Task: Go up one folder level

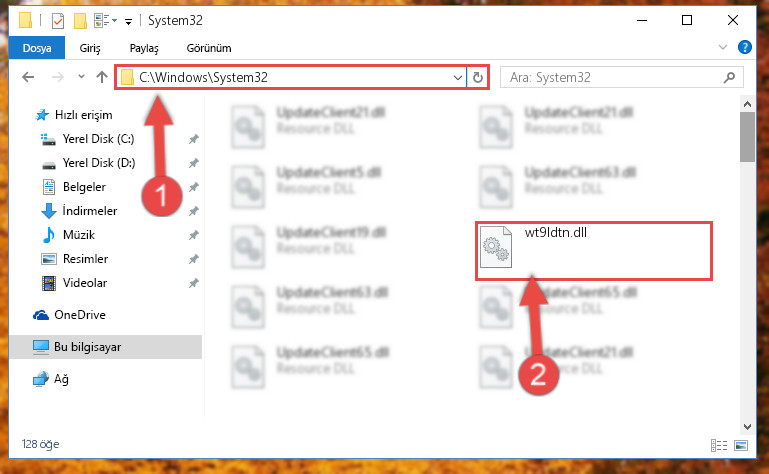Action: point(102,77)
